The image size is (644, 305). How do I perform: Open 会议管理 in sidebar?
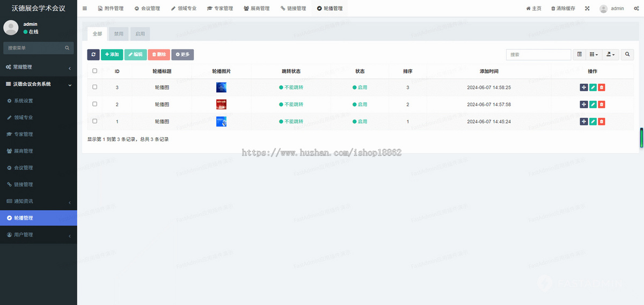click(39, 168)
